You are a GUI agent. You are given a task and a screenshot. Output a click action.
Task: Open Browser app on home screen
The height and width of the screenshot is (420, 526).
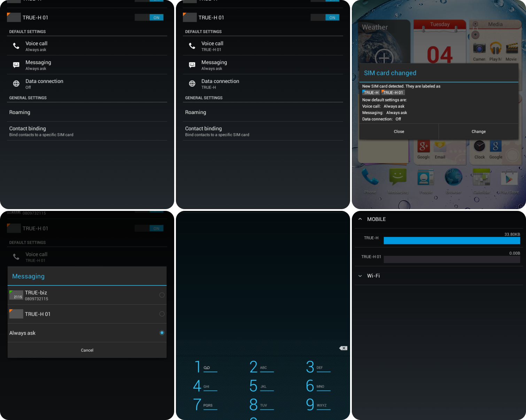point(454,181)
